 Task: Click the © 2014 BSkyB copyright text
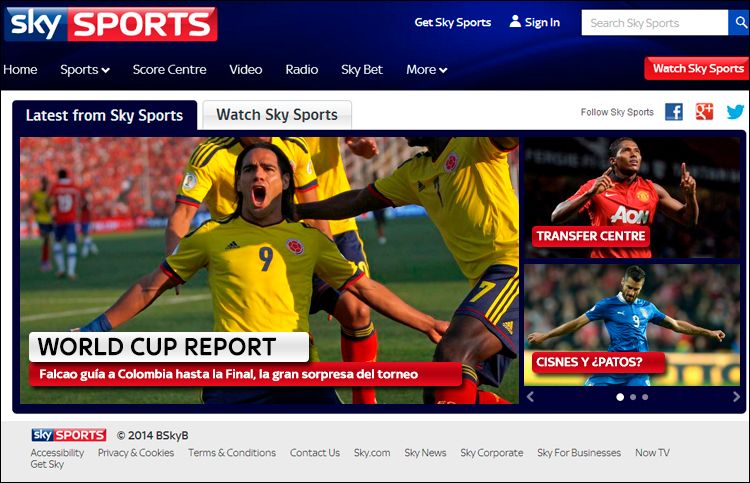(153, 435)
